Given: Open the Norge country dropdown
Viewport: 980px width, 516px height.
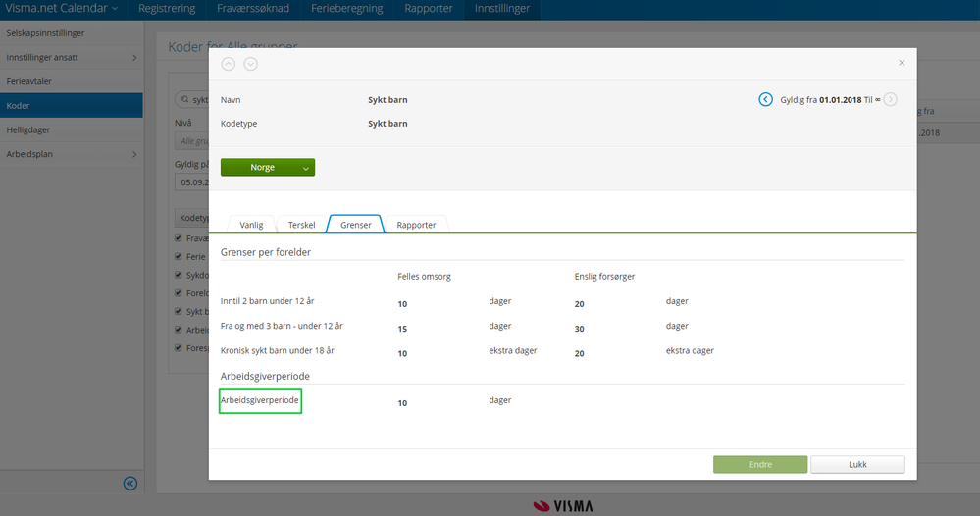Looking at the screenshot, I should [268, 167].
